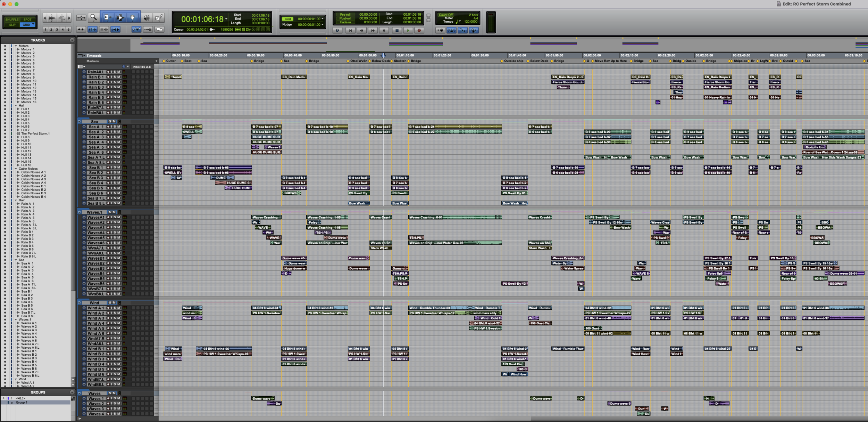The width and height of the screenshot is (868, 422).
Task: Select the Grabber hand tool
Action: [132, 17]
